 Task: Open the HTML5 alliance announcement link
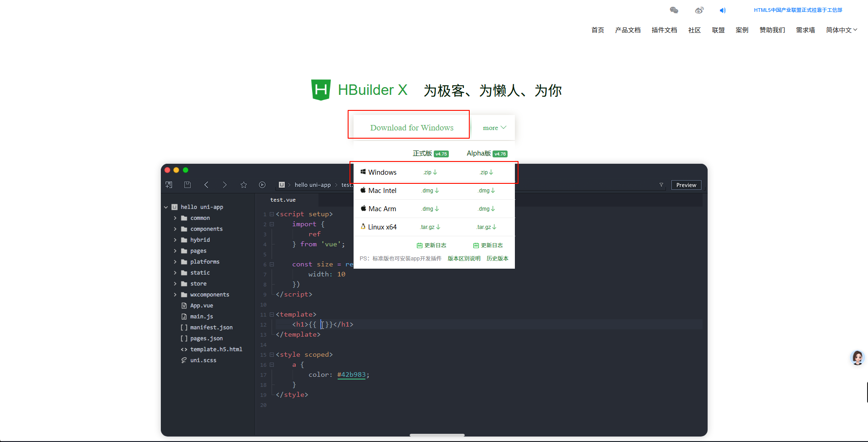(x=798, y=10)
